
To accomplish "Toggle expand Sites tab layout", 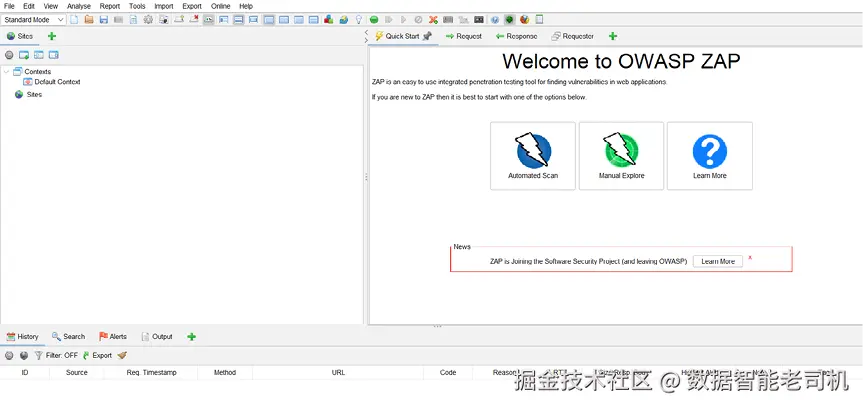I will click(x=223, y=20).
